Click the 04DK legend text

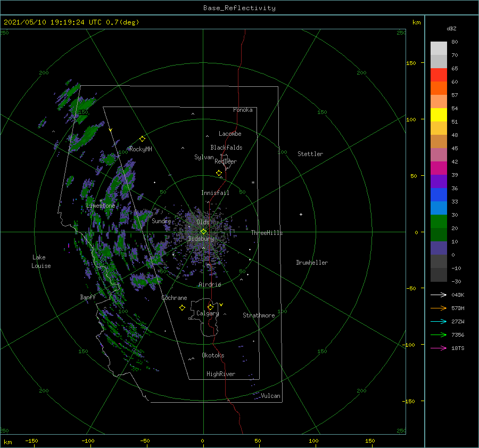(458, 295)
